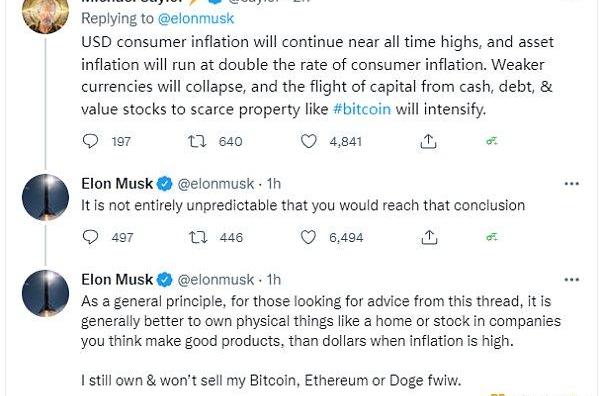Like Elon's tweet with 6,494 likes
The width and height of the screenshot is (600, 396).
pyautogui.click(x=308, y=237)
